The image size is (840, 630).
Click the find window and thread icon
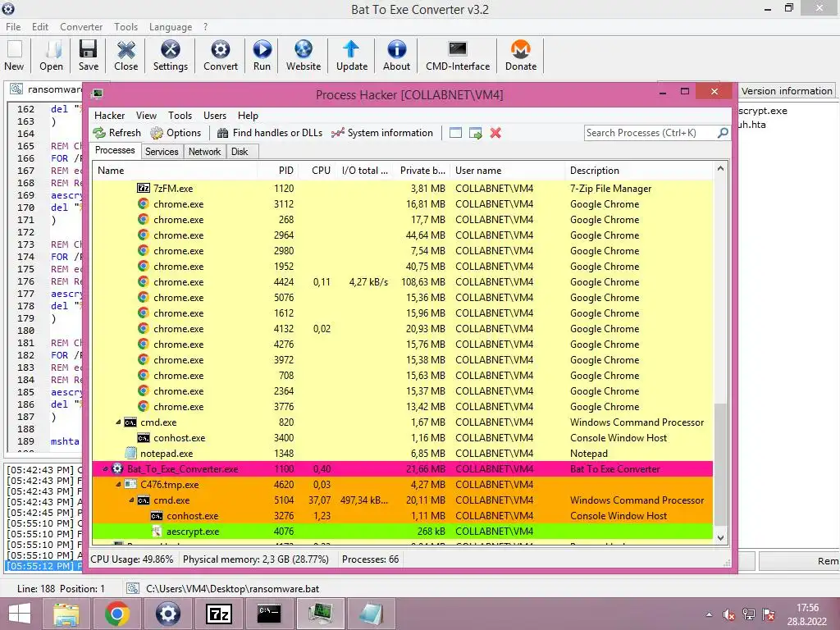[475, 133]
